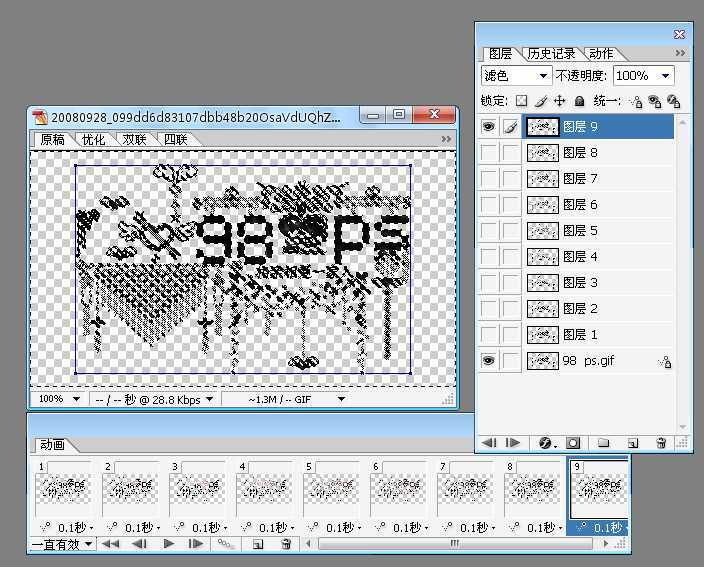This screenshot has width=704, height=567.
Task: Click the lock position move icon
Action: tap(559, 101)
